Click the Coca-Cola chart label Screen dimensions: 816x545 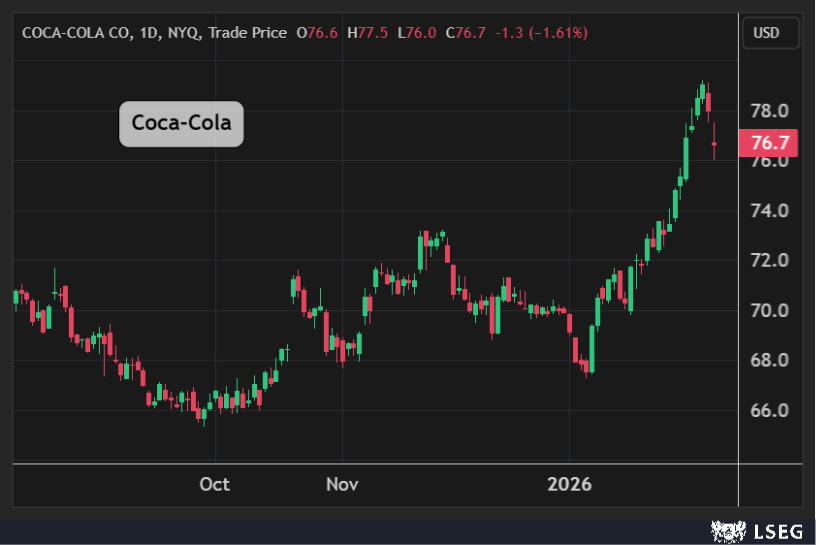(181, 124)
